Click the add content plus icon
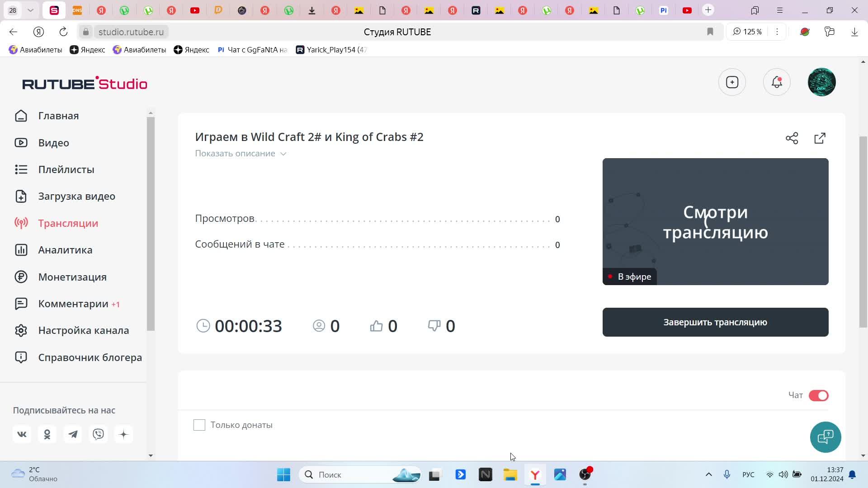This screenshot has height=488, width=868. pyautogui.click(x=732, y=82)
